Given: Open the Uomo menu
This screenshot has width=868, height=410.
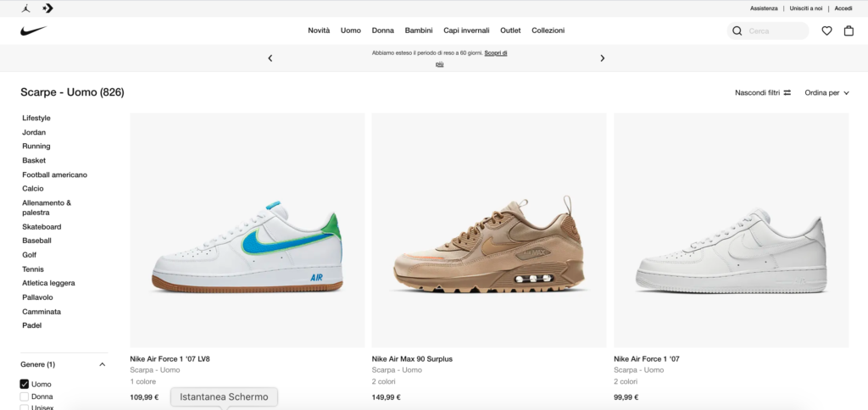Looking at the screenshot, I should point(350,30).
